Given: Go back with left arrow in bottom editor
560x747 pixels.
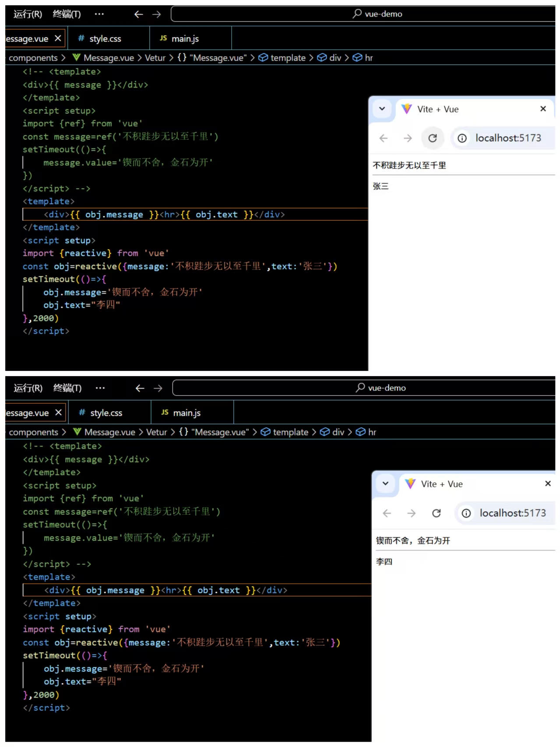Looking at the screenshot, I should [140, 388].
